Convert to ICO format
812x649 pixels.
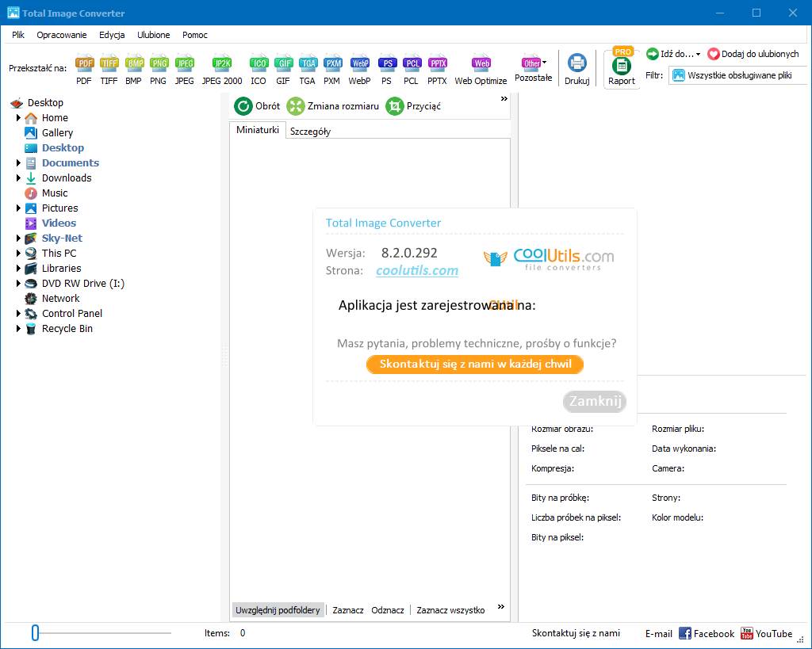[259, 69]
